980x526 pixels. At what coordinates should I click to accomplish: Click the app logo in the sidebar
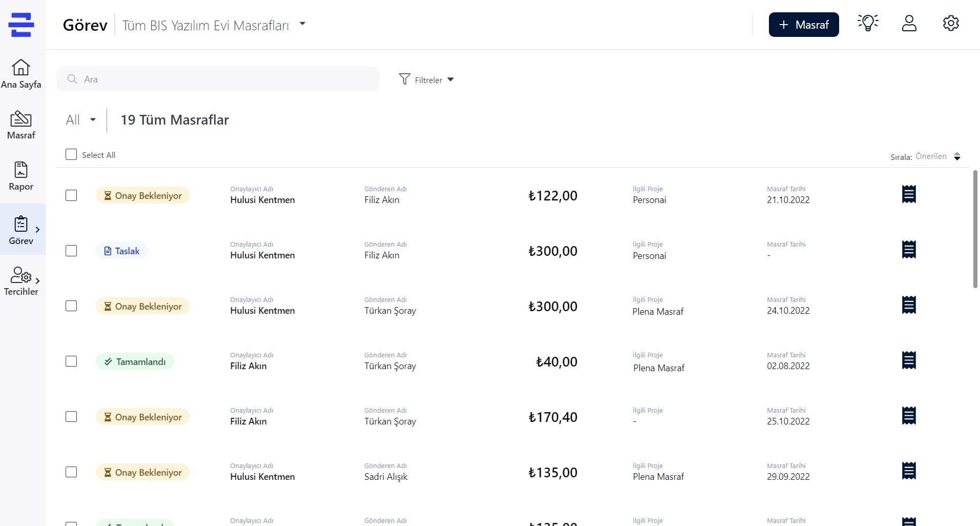click(21, 25)
